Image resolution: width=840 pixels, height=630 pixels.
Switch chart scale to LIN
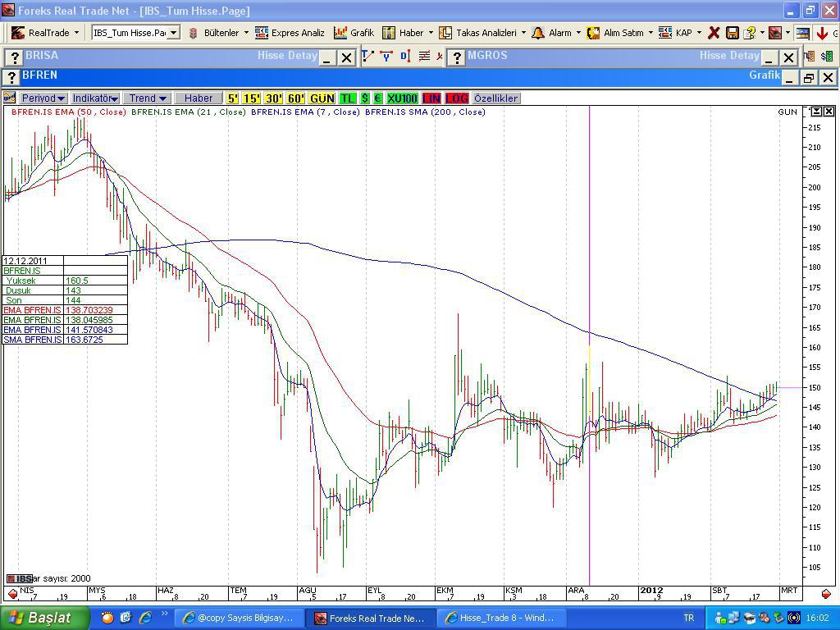[x=431, y=98]
